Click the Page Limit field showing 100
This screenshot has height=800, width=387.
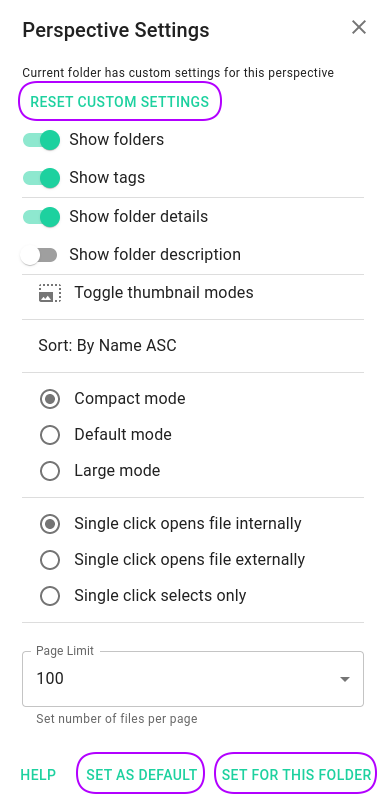[193, 679]
